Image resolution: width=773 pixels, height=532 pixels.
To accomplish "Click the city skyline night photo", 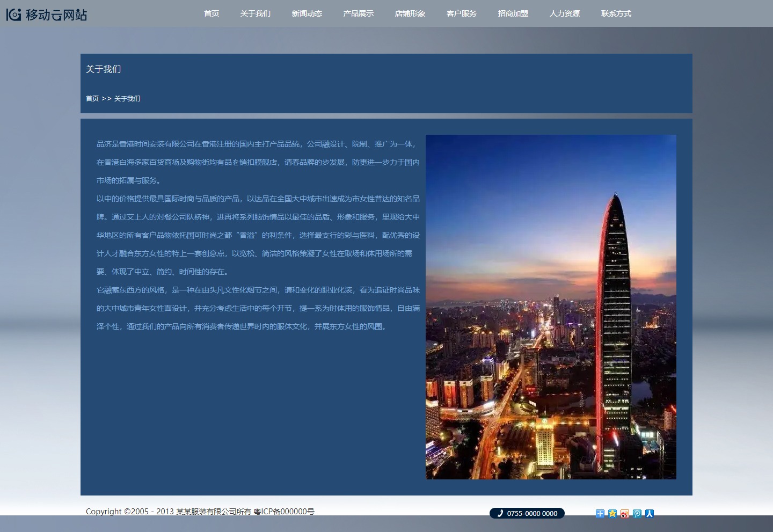I will click(x=551, y=307).
